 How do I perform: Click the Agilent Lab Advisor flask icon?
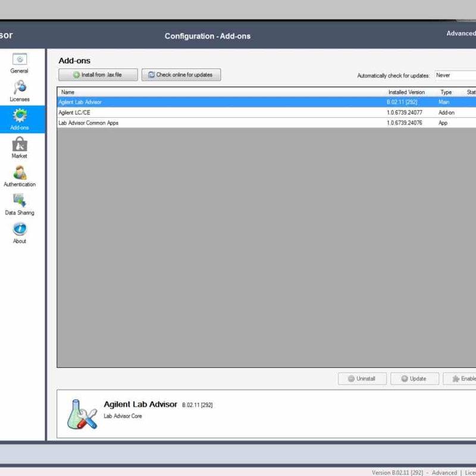(x=82, y=414)
